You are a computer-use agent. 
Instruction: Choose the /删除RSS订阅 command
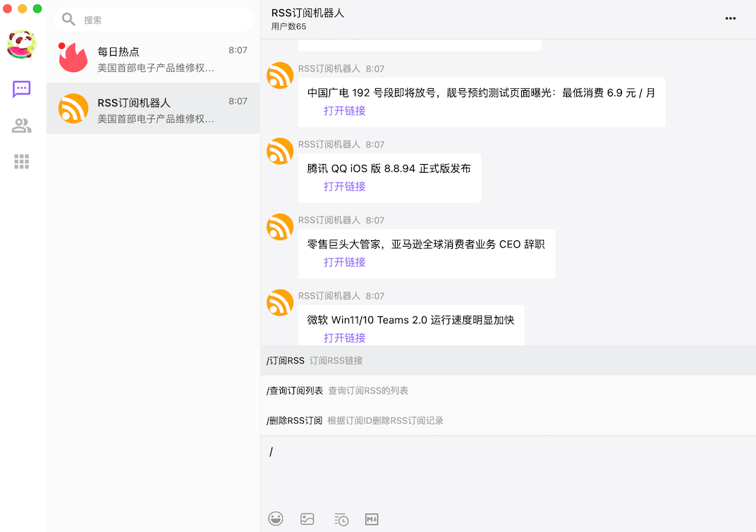pyautogui.click(x=508, y=420)
